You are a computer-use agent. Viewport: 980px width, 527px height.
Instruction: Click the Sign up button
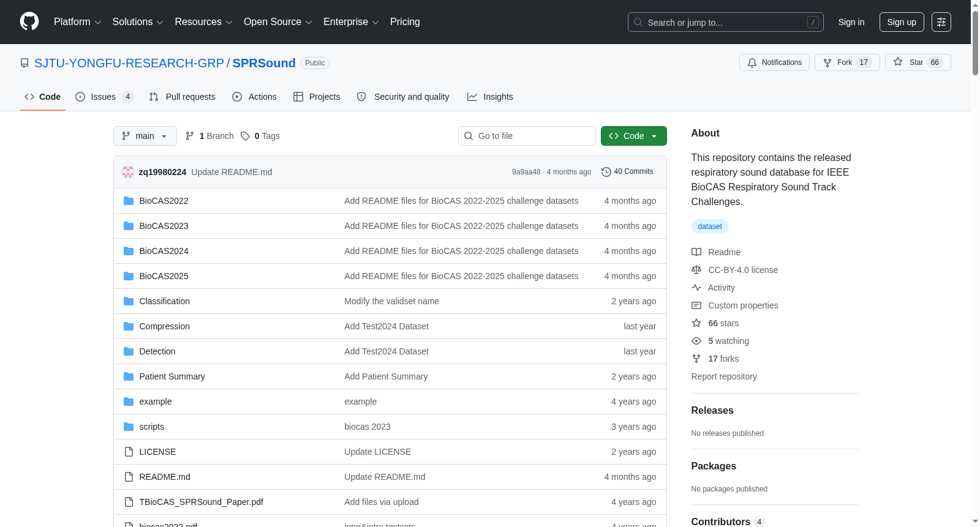coord(902,22)
